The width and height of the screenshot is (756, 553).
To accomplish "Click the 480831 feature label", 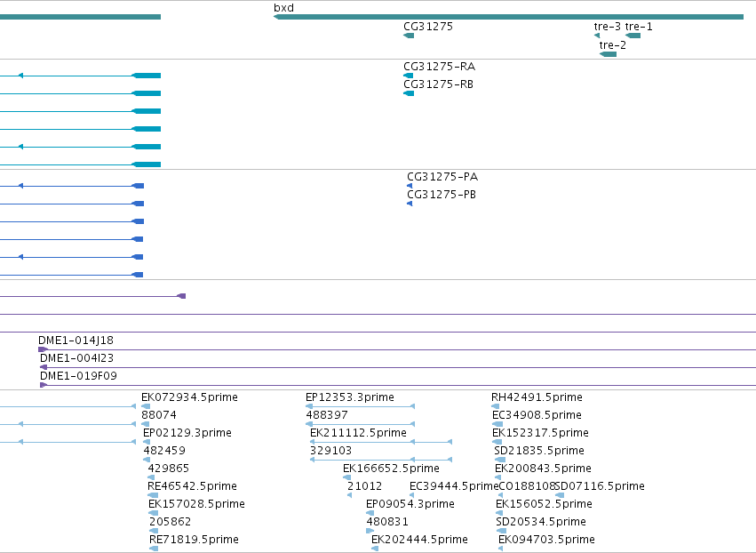I will coord(387,522).
